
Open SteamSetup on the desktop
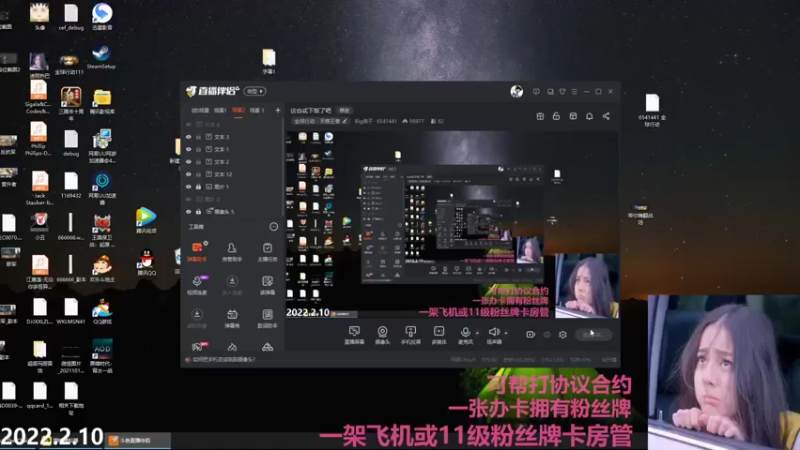(101, 57)
